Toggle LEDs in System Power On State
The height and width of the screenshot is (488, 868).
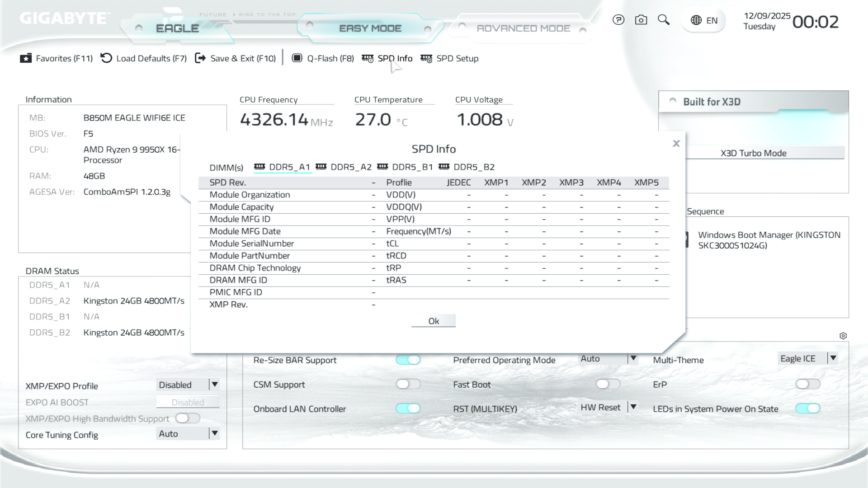(808, 408)
